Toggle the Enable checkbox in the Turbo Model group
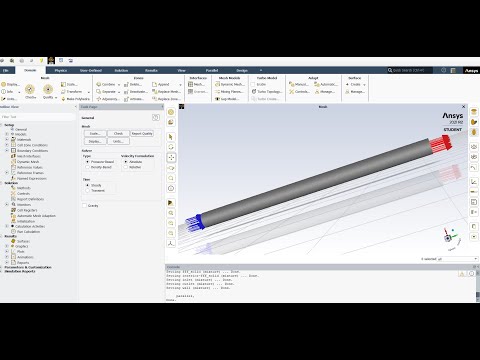 [x=253, y=84]
